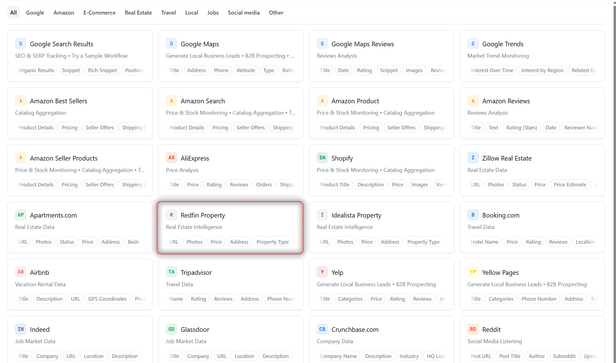Open the Google Search Results title
The width and height of the screenshot is (616, 363).
click(x=61, y=44)
